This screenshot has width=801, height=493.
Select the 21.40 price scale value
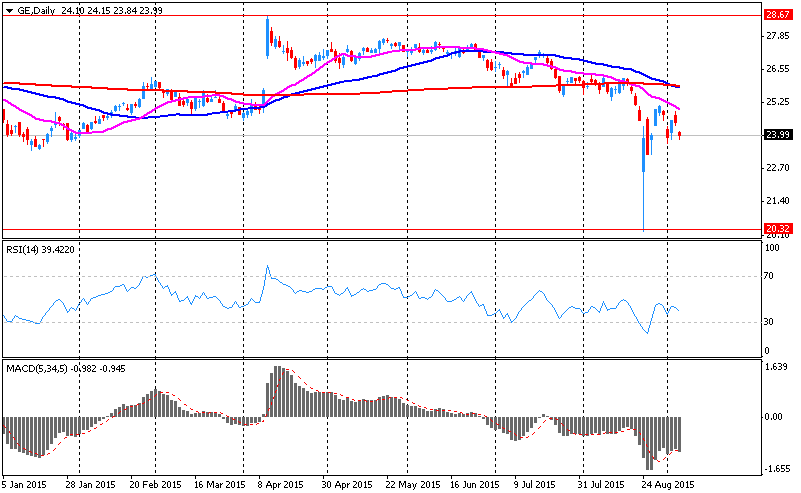pos(778,201)
